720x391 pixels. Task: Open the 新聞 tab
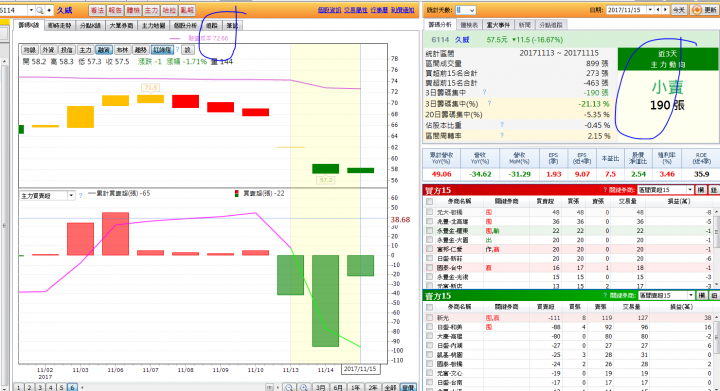point(524,25)
